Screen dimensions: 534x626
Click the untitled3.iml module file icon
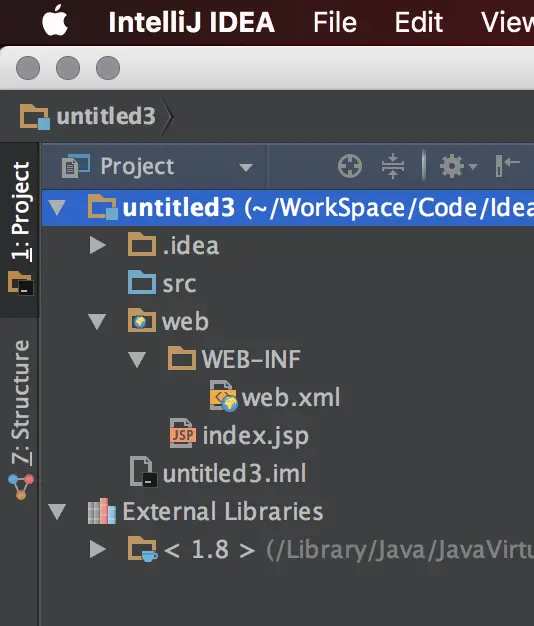coord(143,472)
